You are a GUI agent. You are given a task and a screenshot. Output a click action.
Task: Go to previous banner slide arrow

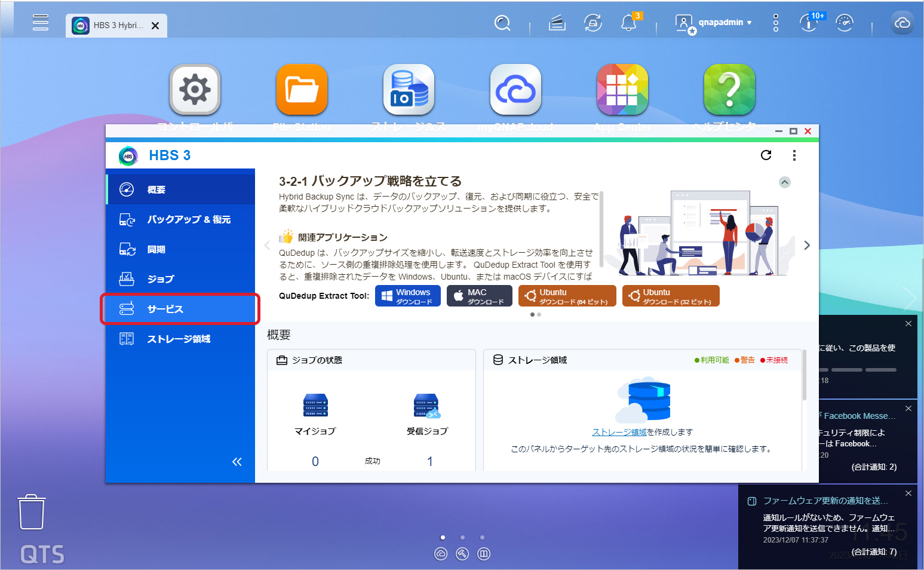coord(267,245)
